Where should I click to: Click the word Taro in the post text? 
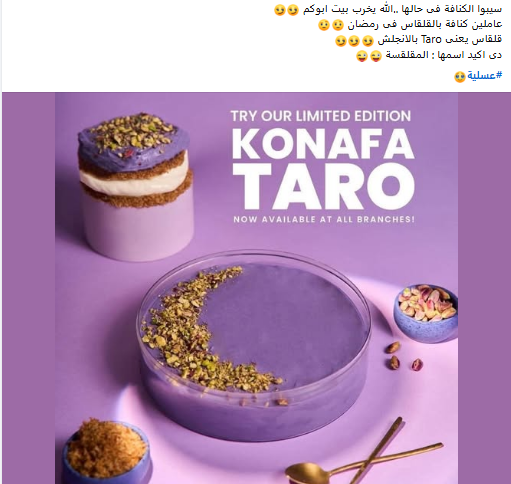pos(431,40)
